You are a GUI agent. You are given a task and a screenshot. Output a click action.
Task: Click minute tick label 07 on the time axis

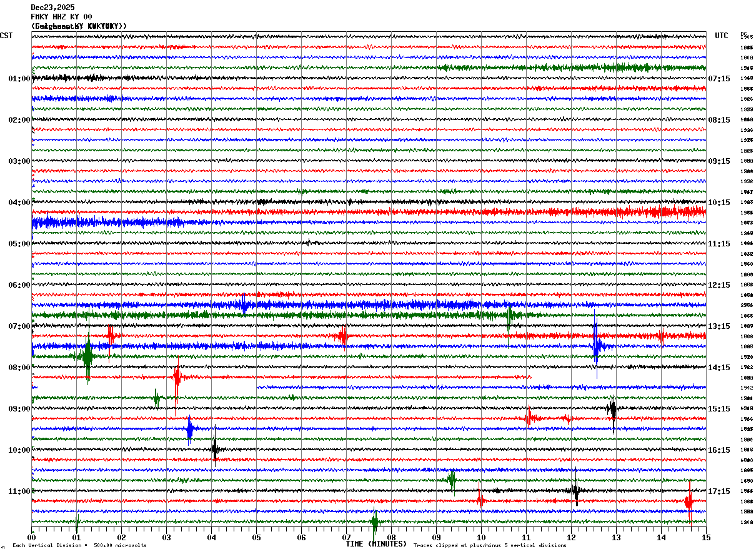coord(346,537)
